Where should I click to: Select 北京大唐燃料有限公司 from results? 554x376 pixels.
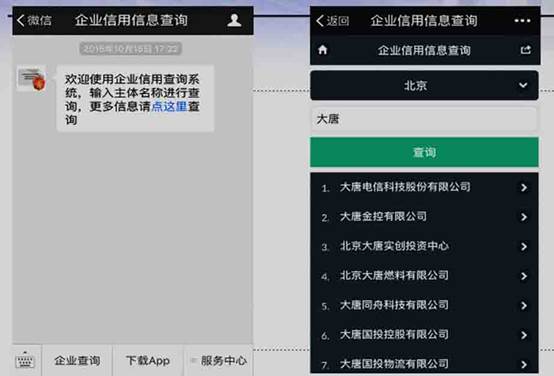tap(424, 276)
